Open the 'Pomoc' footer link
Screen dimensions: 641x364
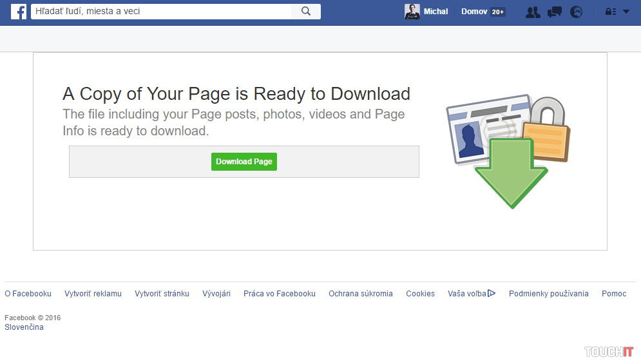(x=613, y=294)
